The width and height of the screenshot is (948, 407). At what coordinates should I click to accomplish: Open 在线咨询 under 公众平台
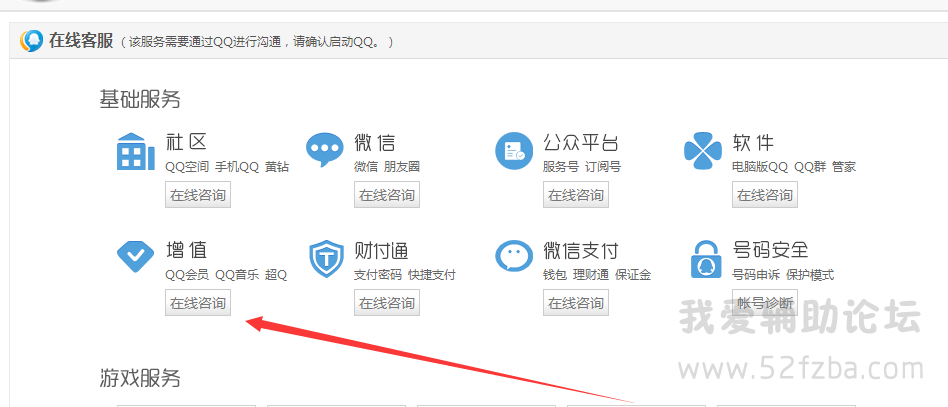coord(576,195)
